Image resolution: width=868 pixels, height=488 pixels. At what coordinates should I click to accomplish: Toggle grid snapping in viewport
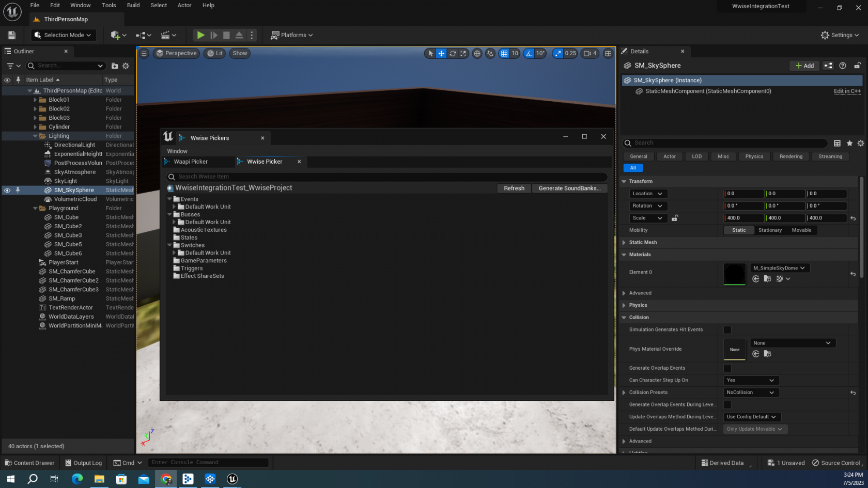[504, 53]
